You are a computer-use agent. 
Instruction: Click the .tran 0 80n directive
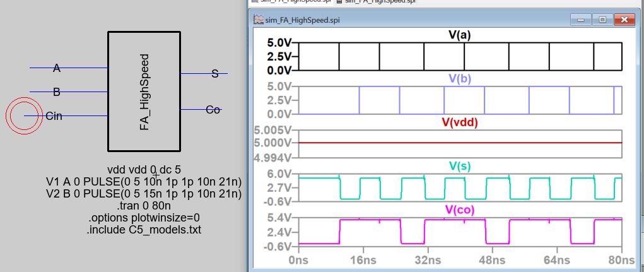click(144, 206)
